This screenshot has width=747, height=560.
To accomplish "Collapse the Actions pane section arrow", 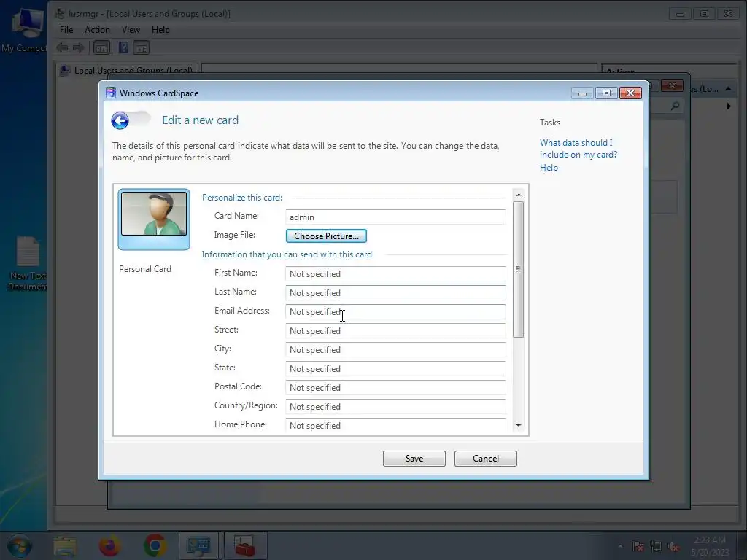I will [x=729, y=89].
